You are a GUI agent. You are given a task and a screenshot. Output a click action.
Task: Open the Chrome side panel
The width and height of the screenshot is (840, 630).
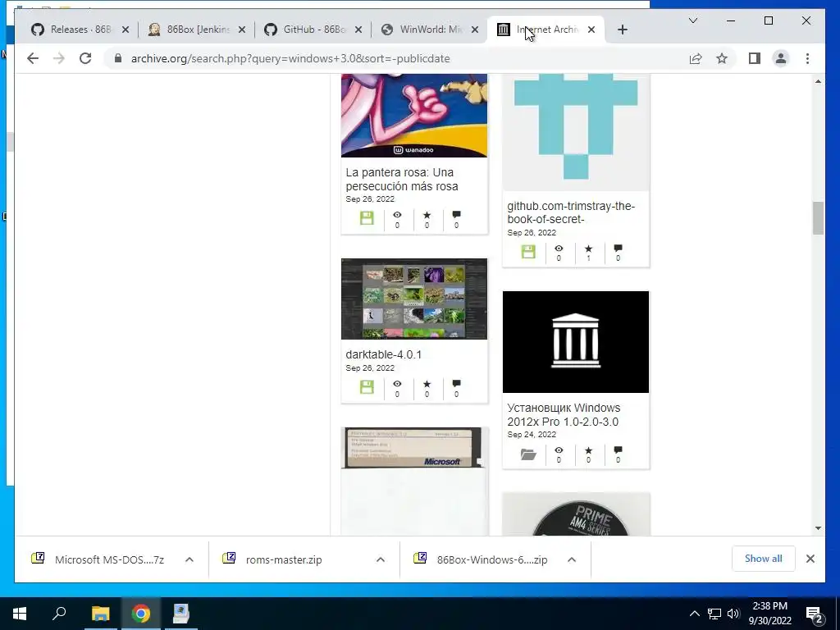click(755, 58)
